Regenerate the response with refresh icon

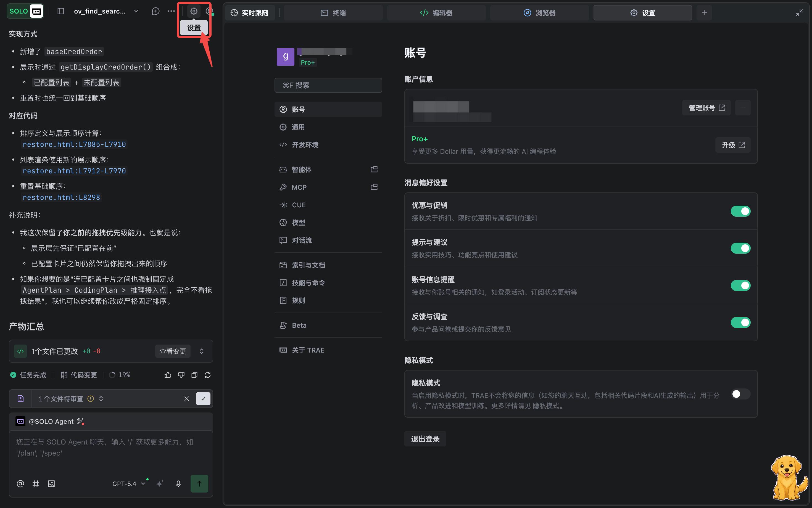tap(208, 375)
